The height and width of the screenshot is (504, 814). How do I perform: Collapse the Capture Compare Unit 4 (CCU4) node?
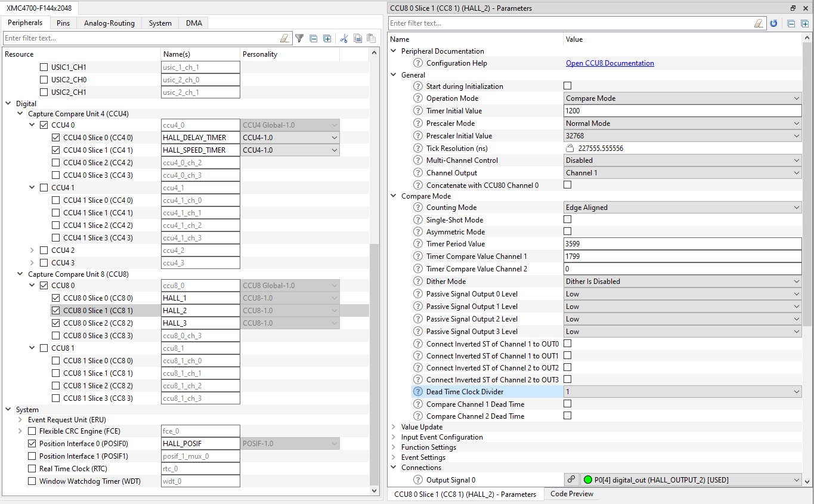(21, 114)
